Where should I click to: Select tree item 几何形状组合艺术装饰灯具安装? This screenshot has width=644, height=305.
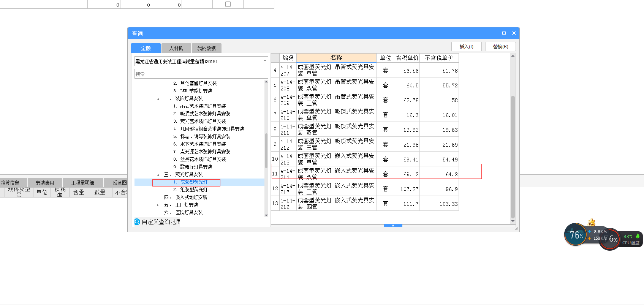pyautogui.click(x=212, y=129)
